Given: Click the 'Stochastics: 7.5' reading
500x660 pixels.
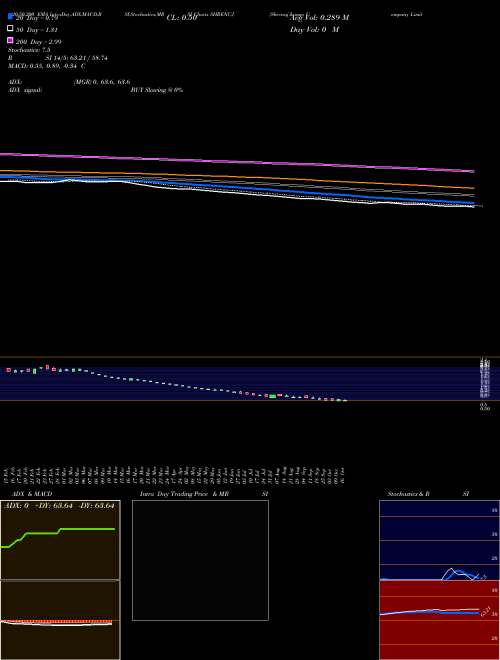Looking at the screenshot, I should (29, 50).
